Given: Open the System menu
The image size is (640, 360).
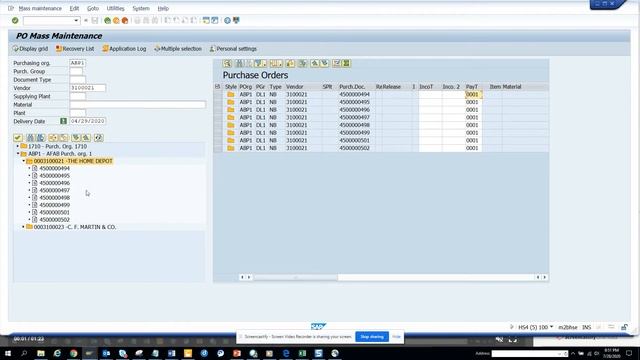Looking at the screenshot, I should coord(141,8).
